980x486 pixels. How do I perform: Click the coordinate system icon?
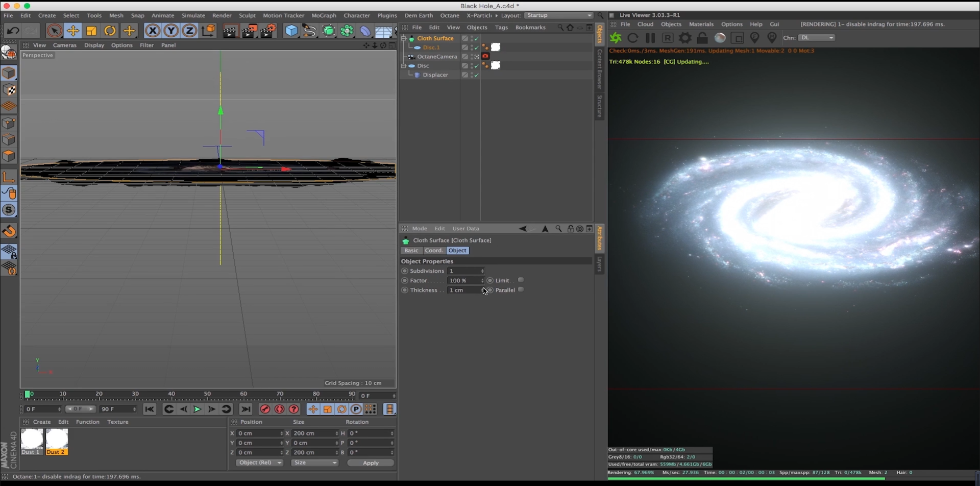[208, 31]
